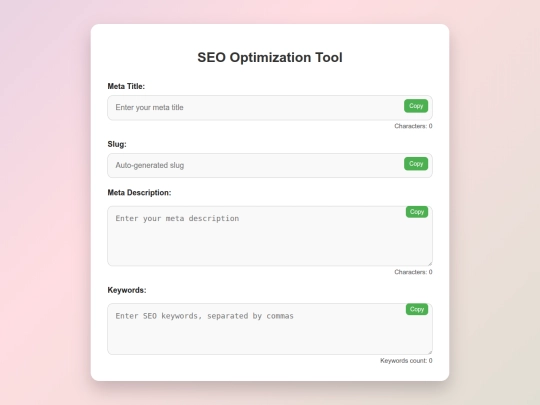Click the Meta Description resize handle
This screenshot has width=540, height=405.
(430, 263)
